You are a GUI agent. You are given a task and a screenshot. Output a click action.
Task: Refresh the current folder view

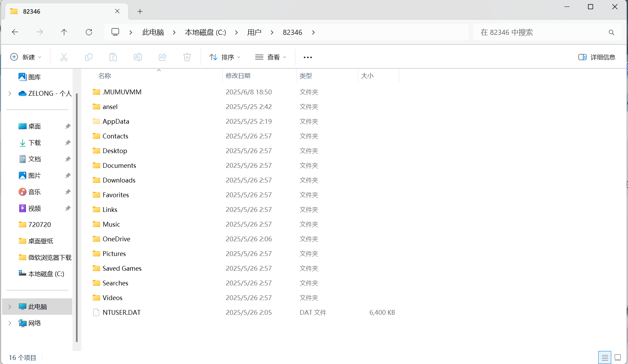pyautogui.click(x=89, y=32)
